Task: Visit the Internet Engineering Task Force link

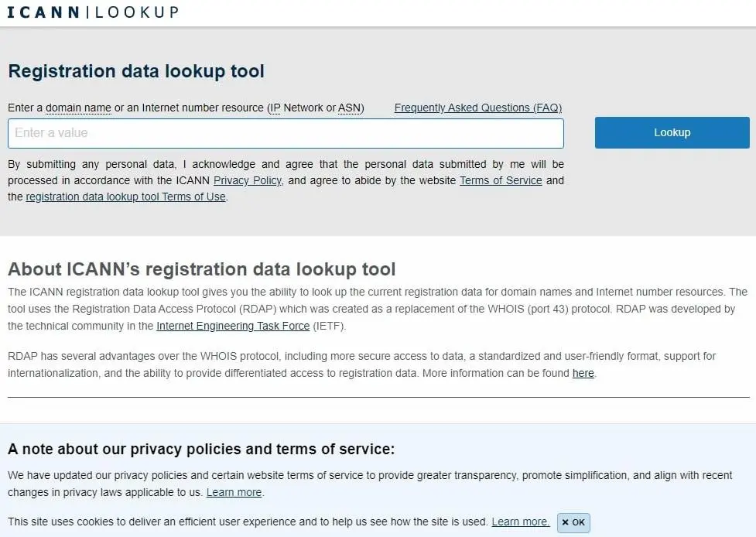Action: pyautogui.click(x=233, y=326)
